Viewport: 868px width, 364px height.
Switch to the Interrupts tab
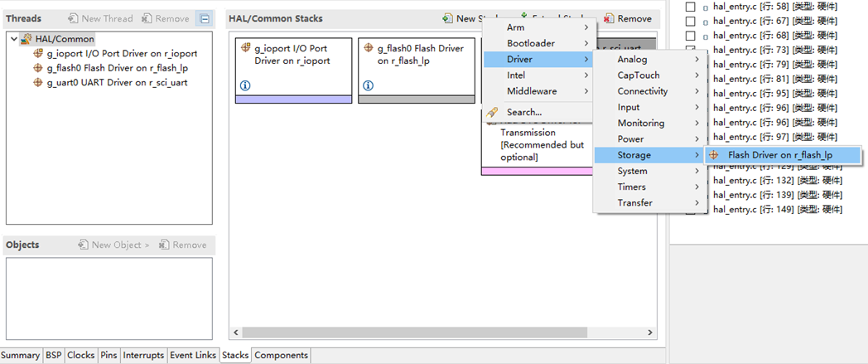click(143, 355)
